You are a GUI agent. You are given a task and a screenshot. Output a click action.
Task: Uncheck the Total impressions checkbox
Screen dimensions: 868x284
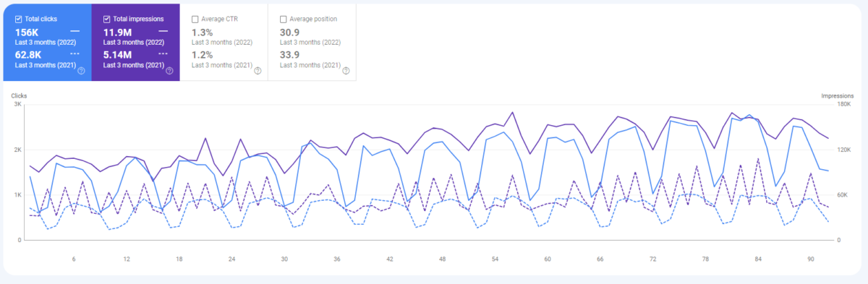coord(107,19)
